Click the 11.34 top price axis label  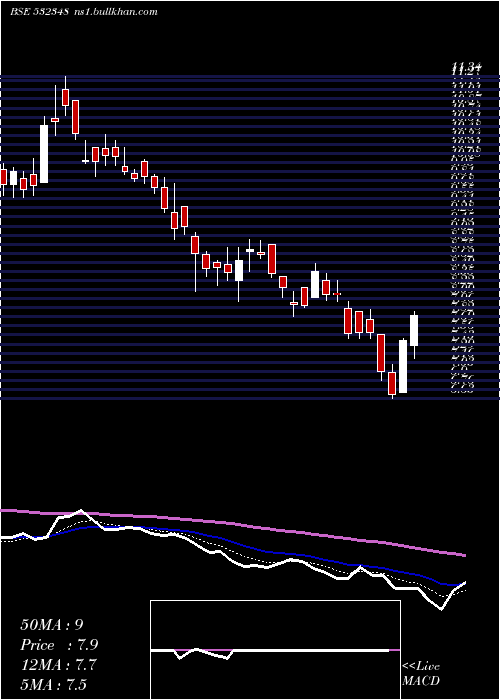[x=467, y=68]
